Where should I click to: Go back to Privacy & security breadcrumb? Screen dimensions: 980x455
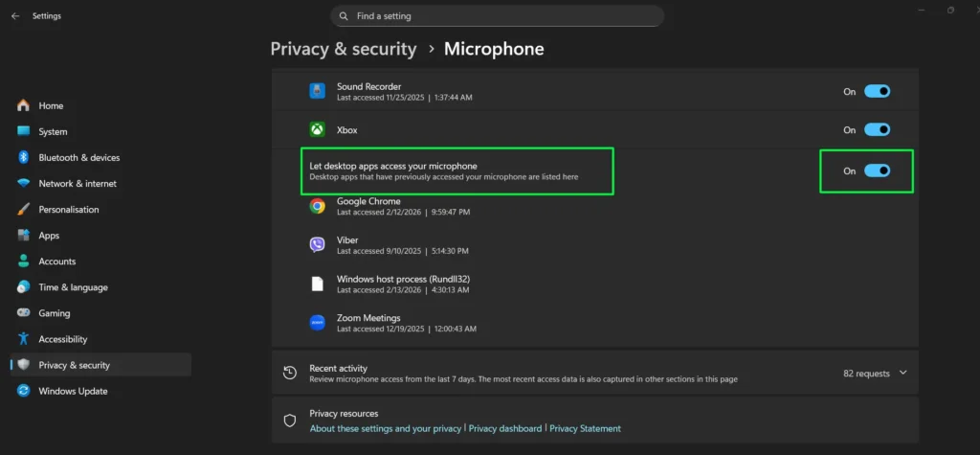pyautogui.click(x=344, y=49)
